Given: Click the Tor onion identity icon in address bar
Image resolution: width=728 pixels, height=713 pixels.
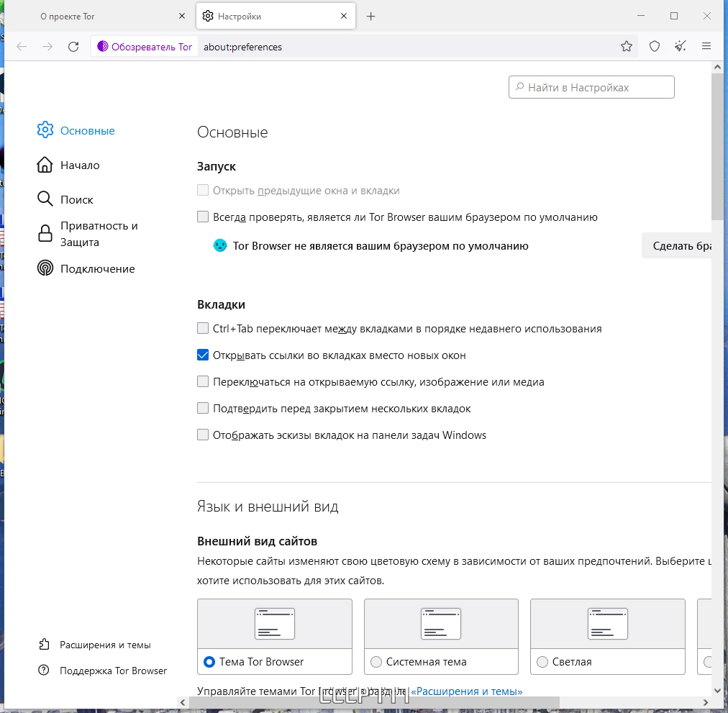Looking at the screenshot, I should tap(103, 47).
